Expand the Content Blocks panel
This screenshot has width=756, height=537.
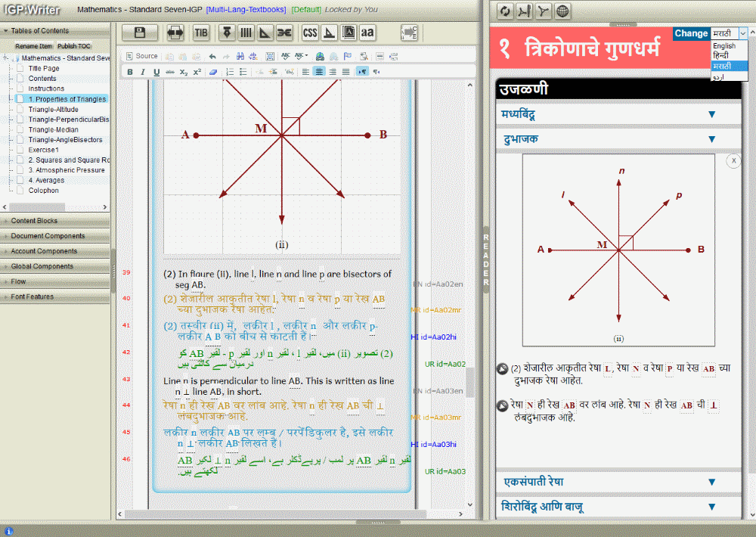(55, 221)
